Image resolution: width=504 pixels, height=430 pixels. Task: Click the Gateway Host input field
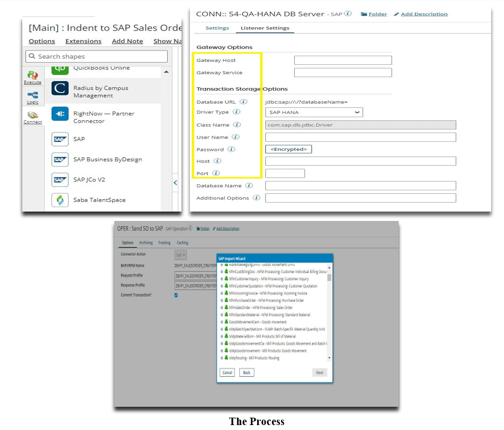point(342,60)
